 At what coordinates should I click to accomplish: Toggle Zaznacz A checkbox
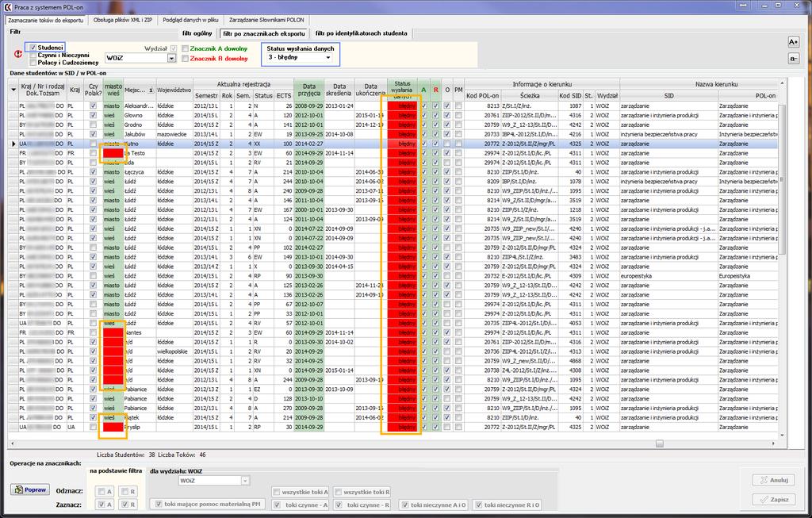pos(102,504)
